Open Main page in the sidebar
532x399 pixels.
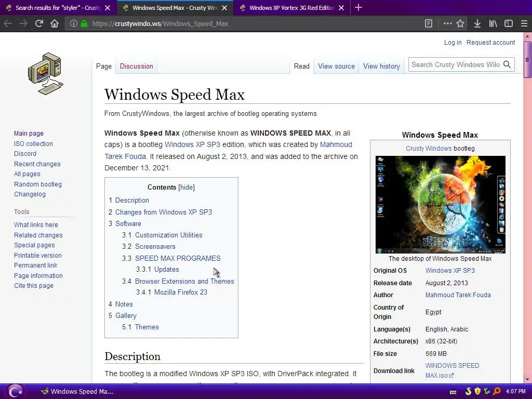pos(29,134)
